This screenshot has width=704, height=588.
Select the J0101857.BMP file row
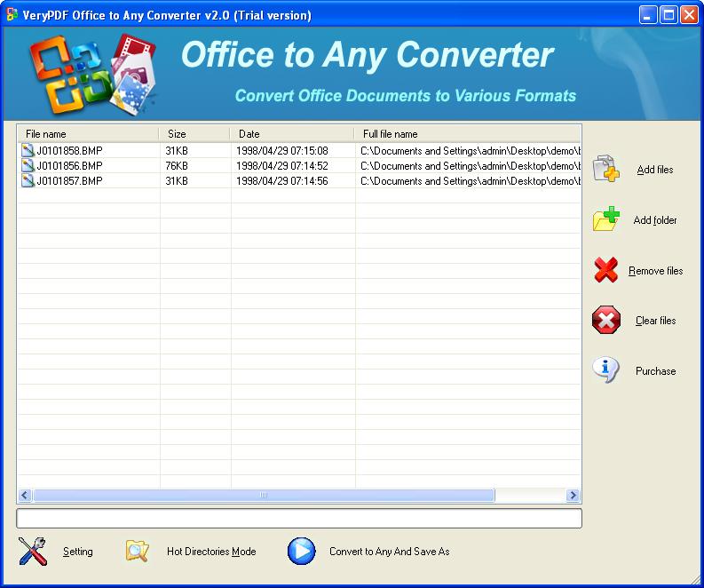299,181
